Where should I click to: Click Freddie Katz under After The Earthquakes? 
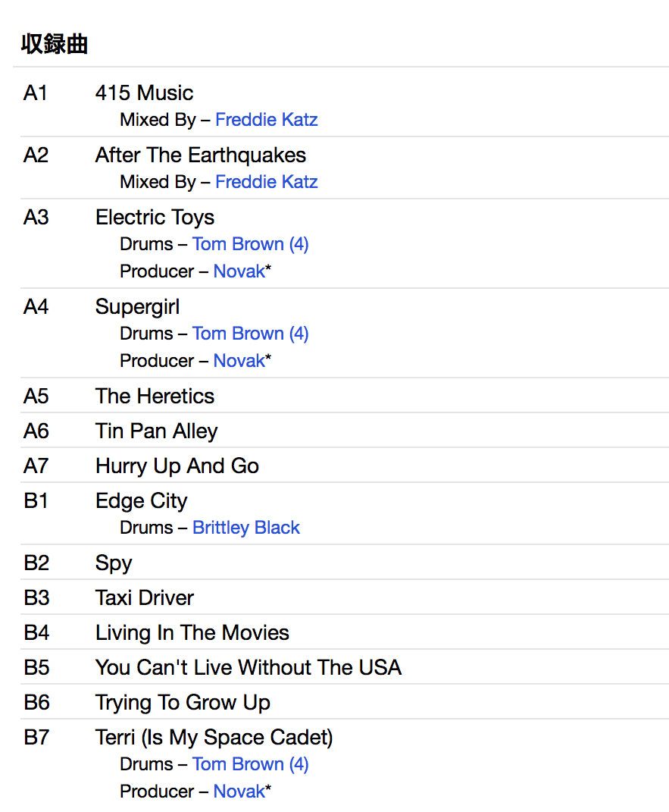[x=266, y=182]
